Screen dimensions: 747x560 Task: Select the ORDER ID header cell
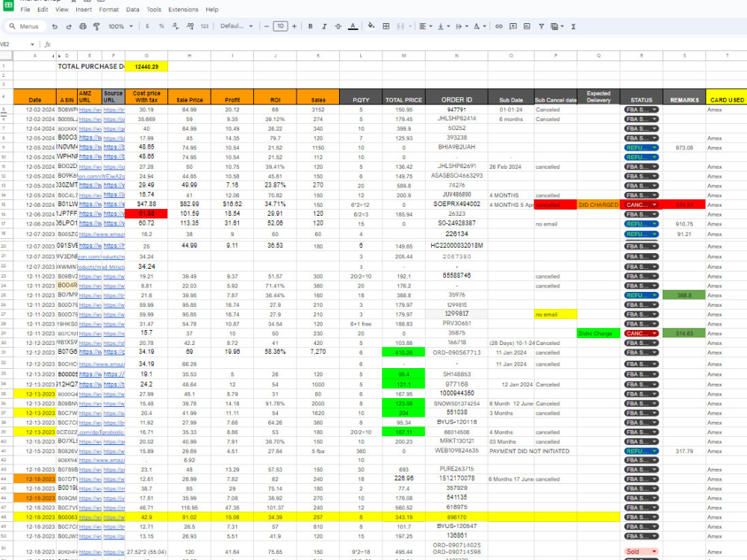(x=456, y=96)
